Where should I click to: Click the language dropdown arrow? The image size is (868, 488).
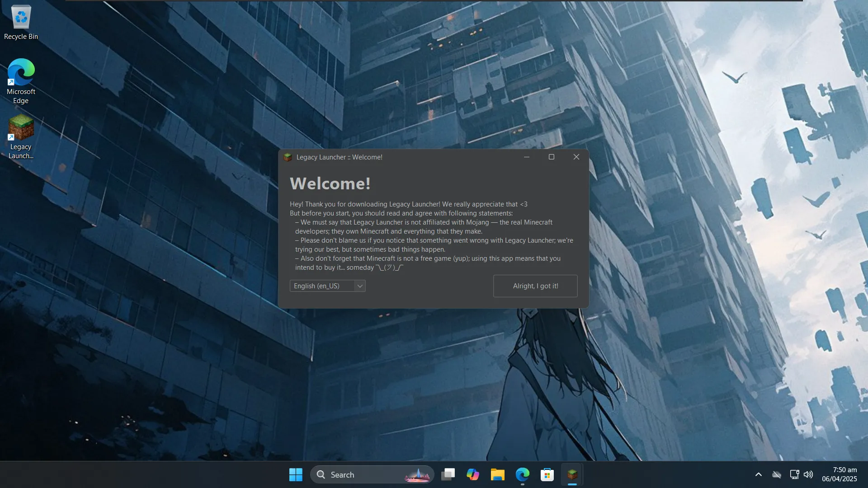360,286
